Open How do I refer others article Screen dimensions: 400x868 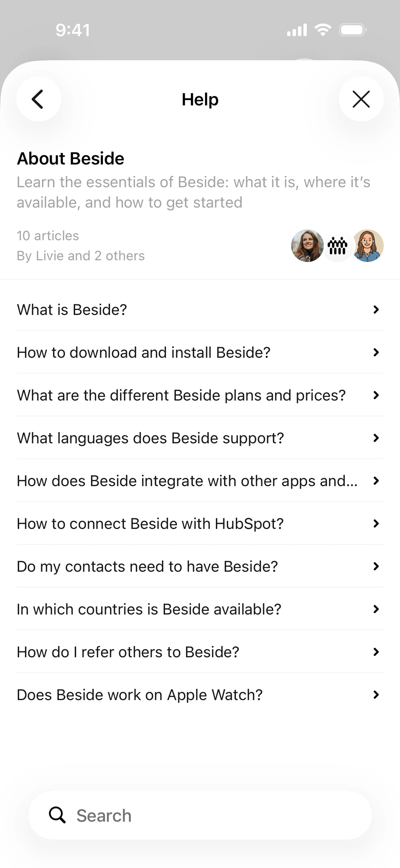click(128, 652)
